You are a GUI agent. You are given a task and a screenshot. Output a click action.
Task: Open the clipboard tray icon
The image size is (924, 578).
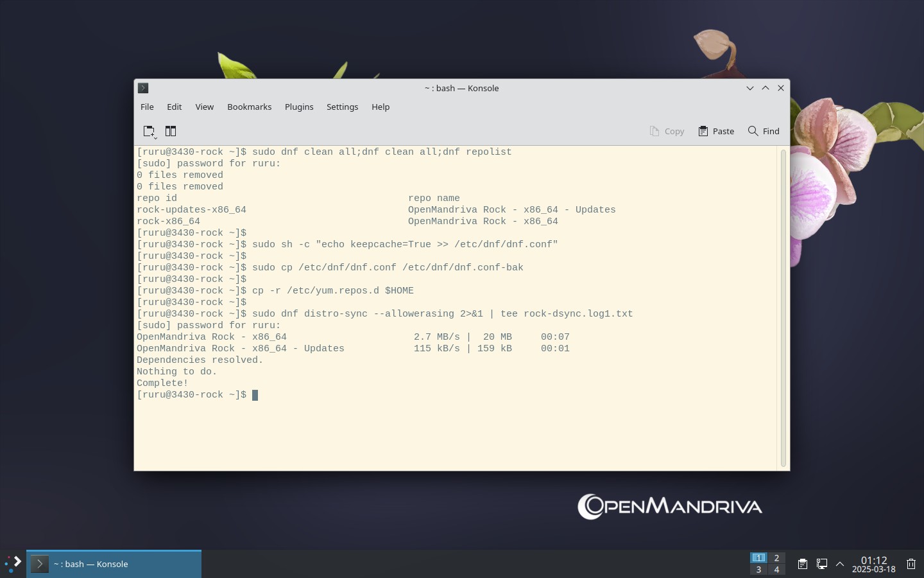802,564
